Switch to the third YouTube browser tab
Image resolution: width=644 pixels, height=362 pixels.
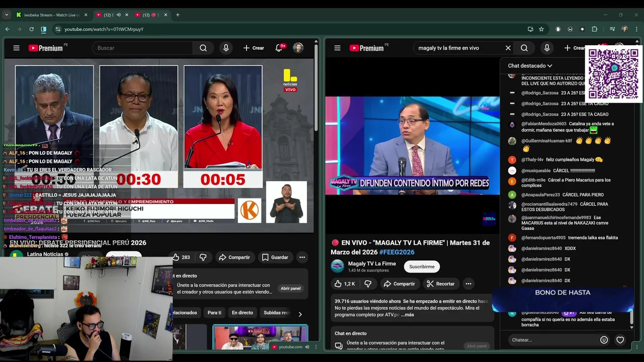click(151, 15)
